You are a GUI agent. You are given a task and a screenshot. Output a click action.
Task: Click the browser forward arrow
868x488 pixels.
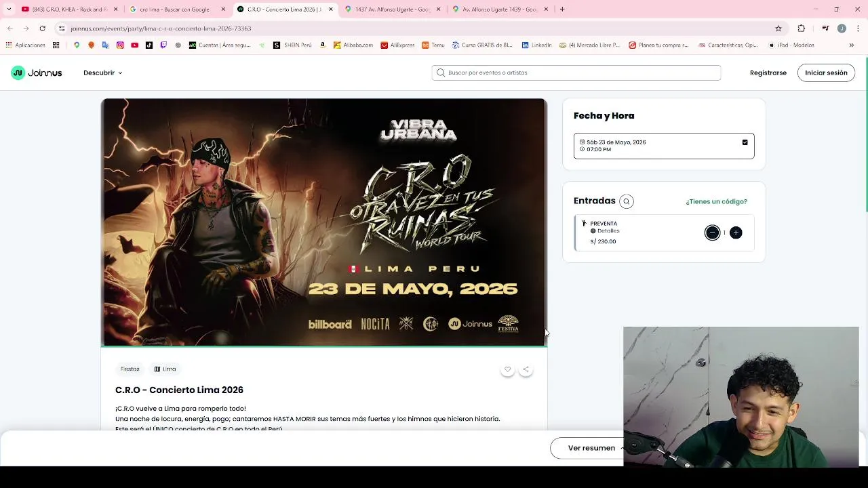[26, 28]
